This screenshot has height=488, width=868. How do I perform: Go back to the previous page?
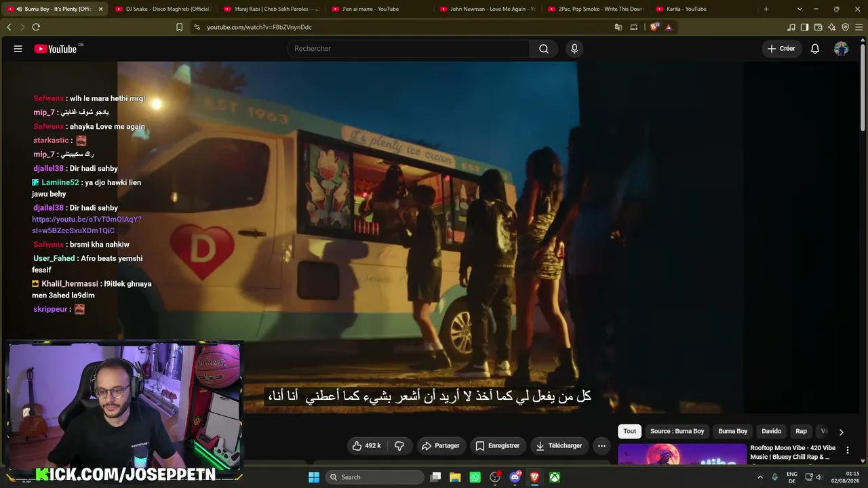(9, 27)
